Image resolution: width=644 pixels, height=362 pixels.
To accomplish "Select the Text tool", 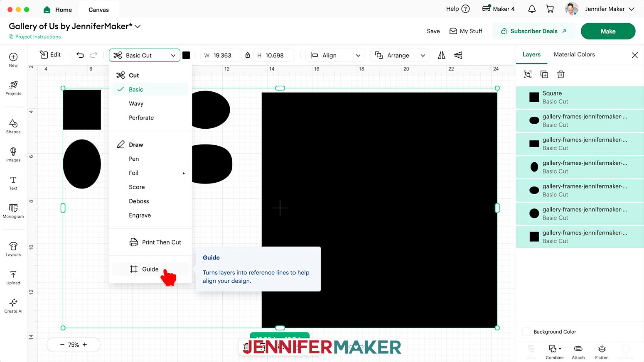I will [x=13, y=183].
